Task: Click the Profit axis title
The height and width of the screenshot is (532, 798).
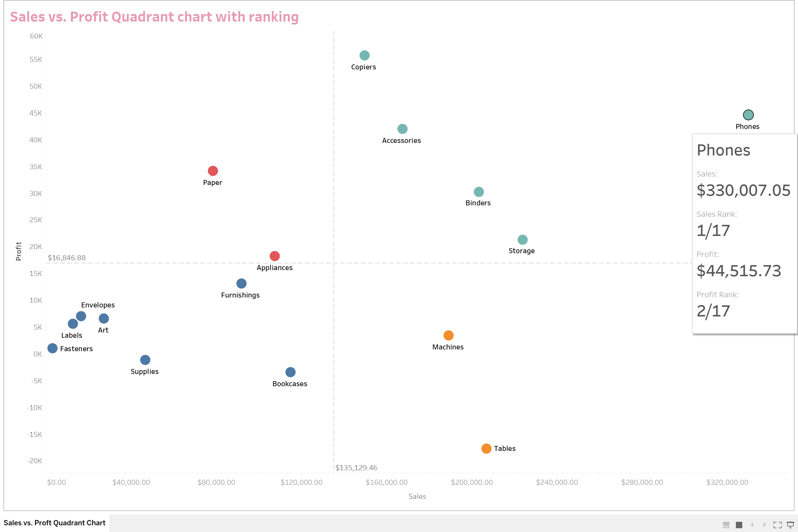Action: [x=19, y=251]
